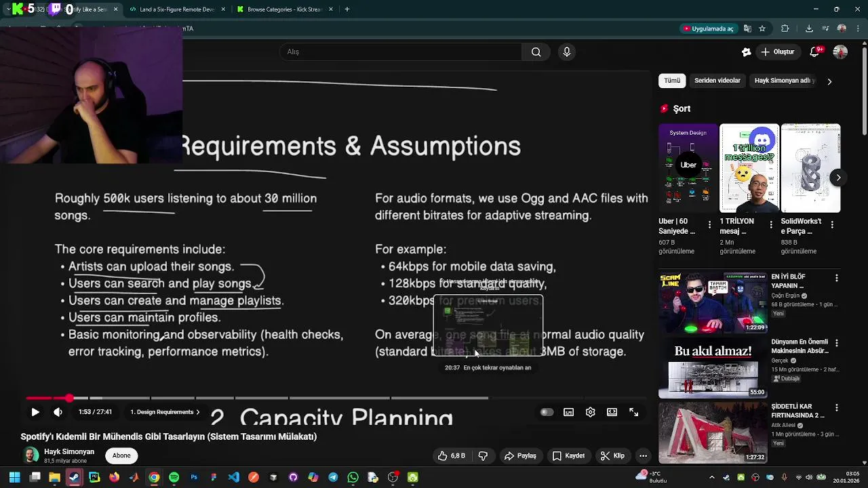
Task: Open WhatsApp from taskbar
Action: [x=353, y=477]
